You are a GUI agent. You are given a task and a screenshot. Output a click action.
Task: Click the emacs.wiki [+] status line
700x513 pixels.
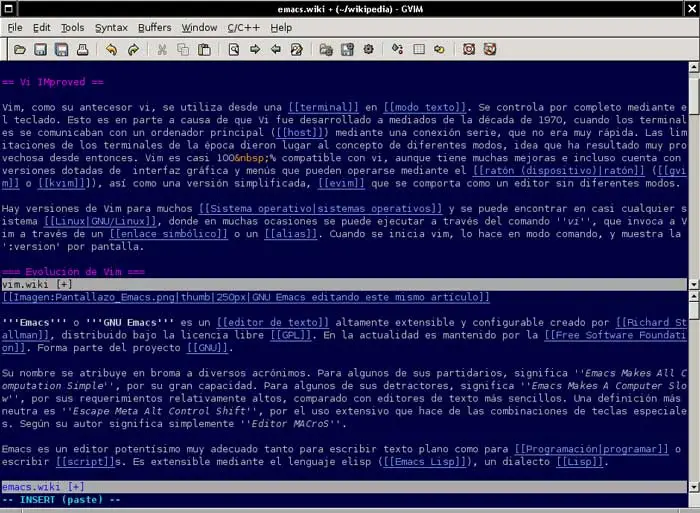click(344, 487)
